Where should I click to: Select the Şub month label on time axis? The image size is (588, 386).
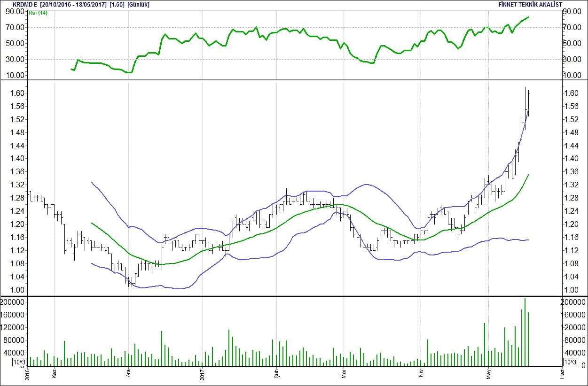click(276, 374)
